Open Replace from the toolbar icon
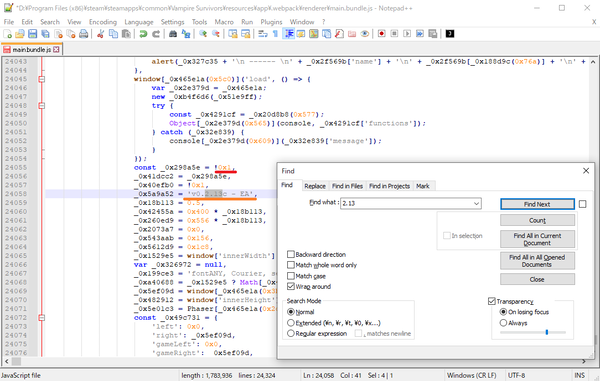 186,34
